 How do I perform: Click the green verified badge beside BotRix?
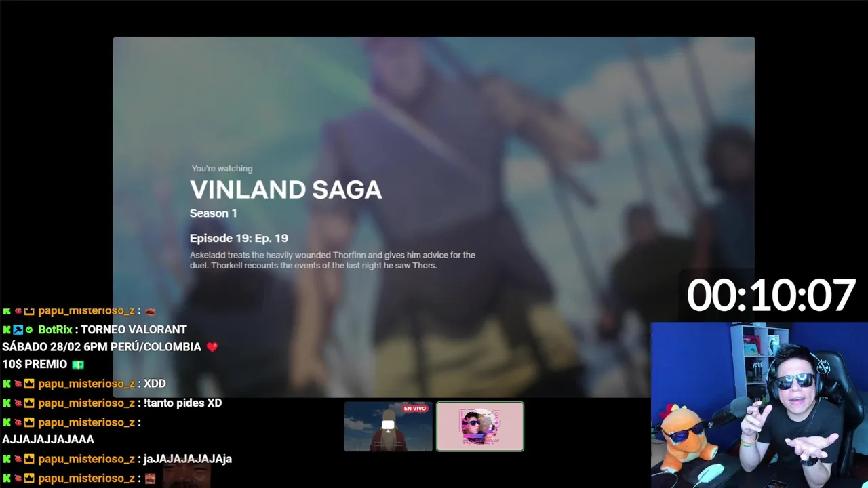click(x=29, y=330)
